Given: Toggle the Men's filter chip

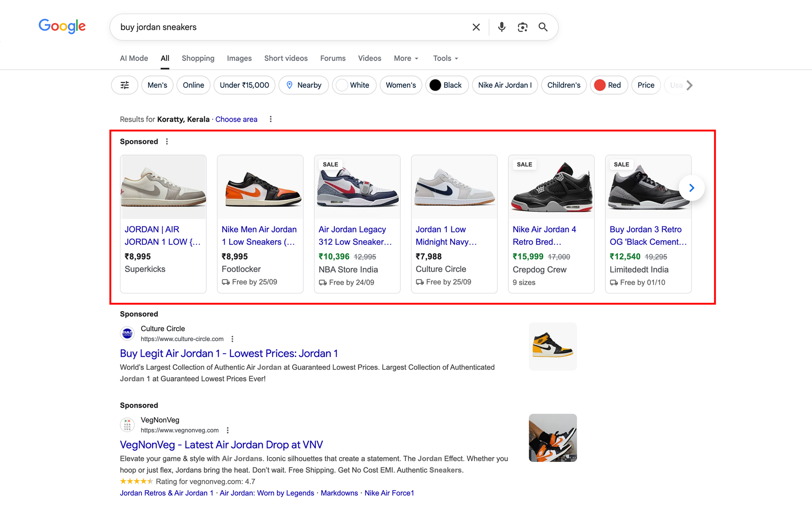Looking at the screenshot, I should [x=158, y=85].
